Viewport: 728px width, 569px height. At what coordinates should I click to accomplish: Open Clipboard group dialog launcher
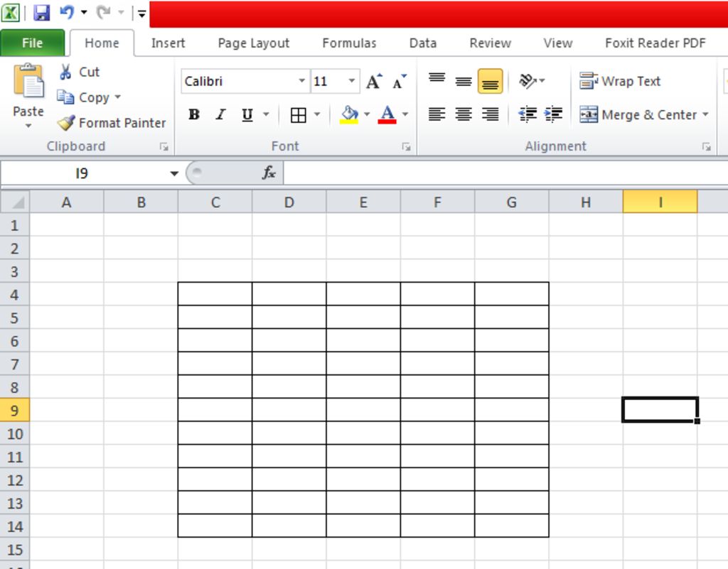pyautogui.click(x=164, y=147)
